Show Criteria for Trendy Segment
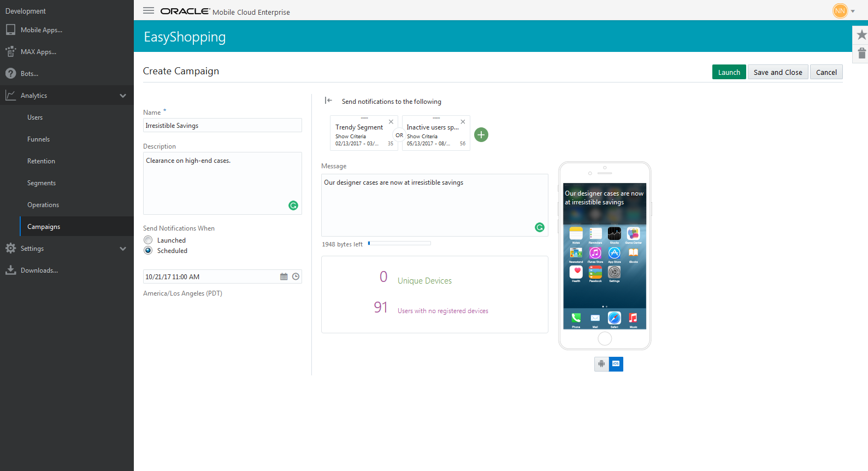This screenshot has width=868, height=471. point(351,137)
